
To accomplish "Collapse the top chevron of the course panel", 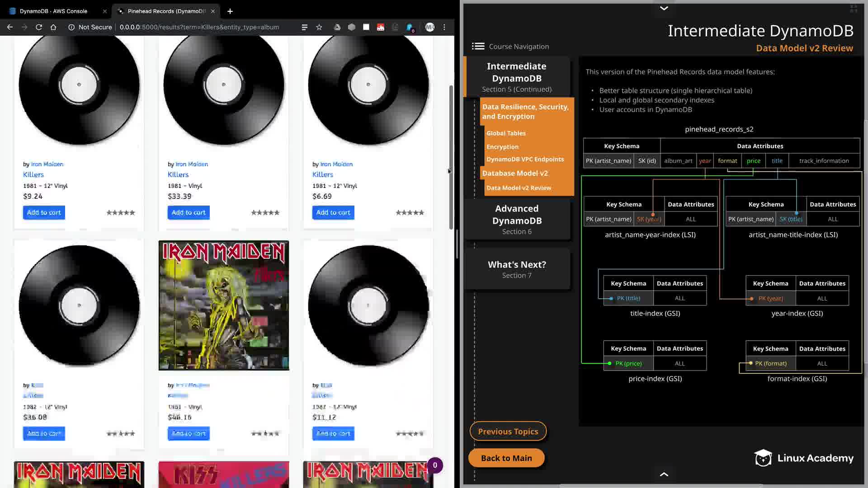I will [664, 8].
